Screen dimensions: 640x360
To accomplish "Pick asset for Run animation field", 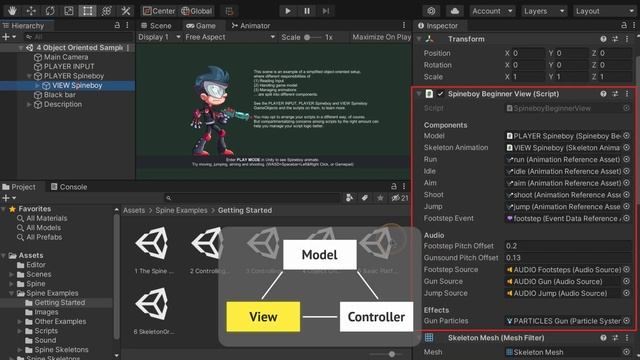I will (x=627, y=160).
